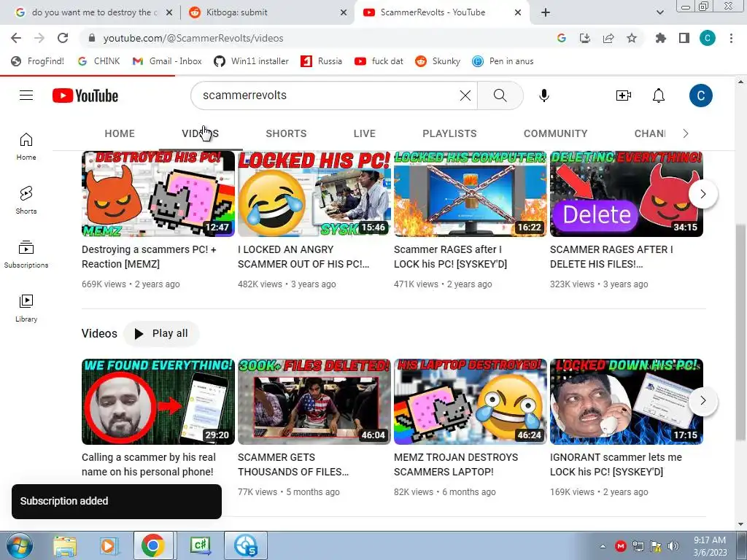Switch to the PLAYLISTS channel tab
Viewport: 747px width, 560px height.
pos(449,133)
